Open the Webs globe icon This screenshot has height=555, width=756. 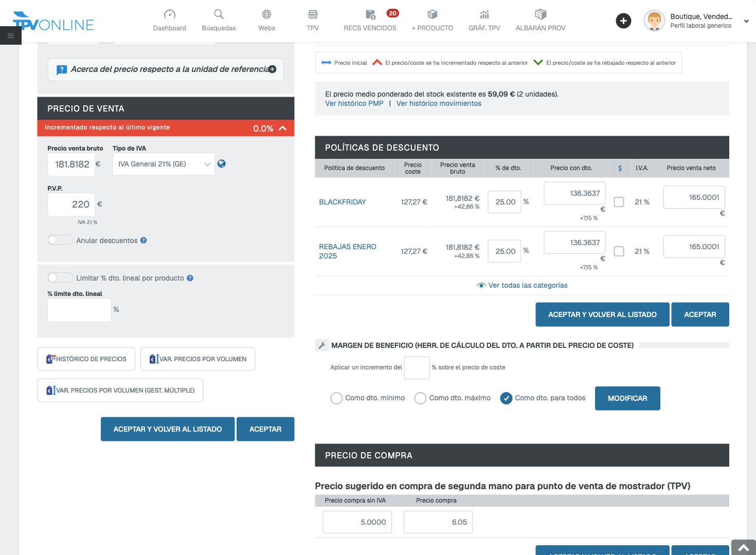266,14
